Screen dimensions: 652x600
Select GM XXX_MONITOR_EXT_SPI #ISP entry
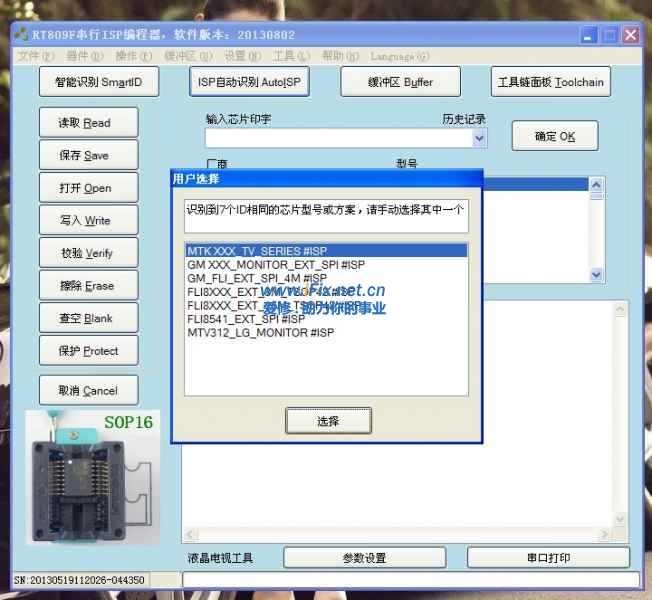275,265
